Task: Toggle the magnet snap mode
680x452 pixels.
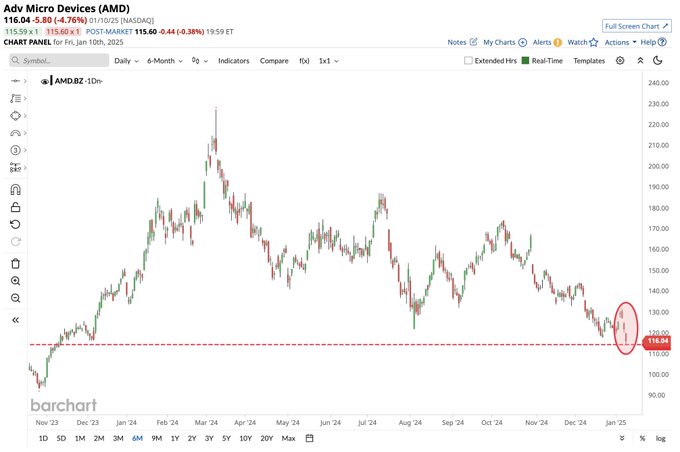Action: pyautogui.click(x=15, y=190)
